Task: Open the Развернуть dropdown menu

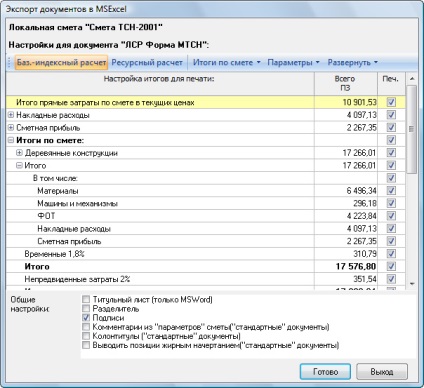Action: click(x=353, y=62)
